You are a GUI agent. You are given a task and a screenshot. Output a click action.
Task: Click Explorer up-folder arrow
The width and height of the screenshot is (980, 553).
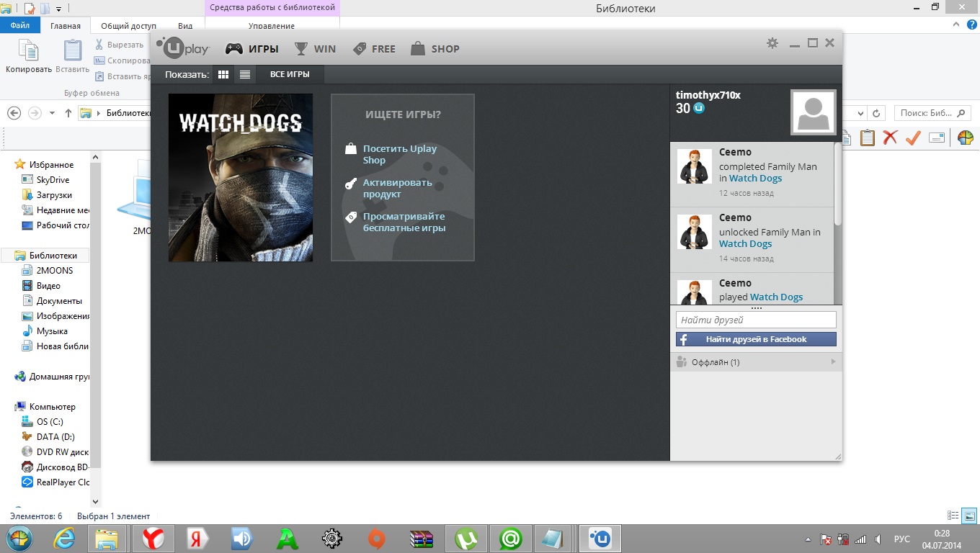68,113
